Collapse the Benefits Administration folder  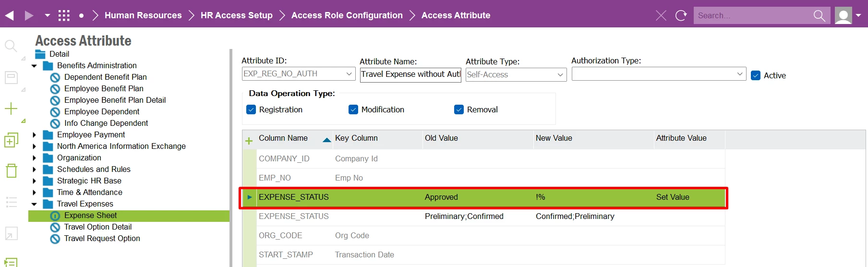click(34, 66)
